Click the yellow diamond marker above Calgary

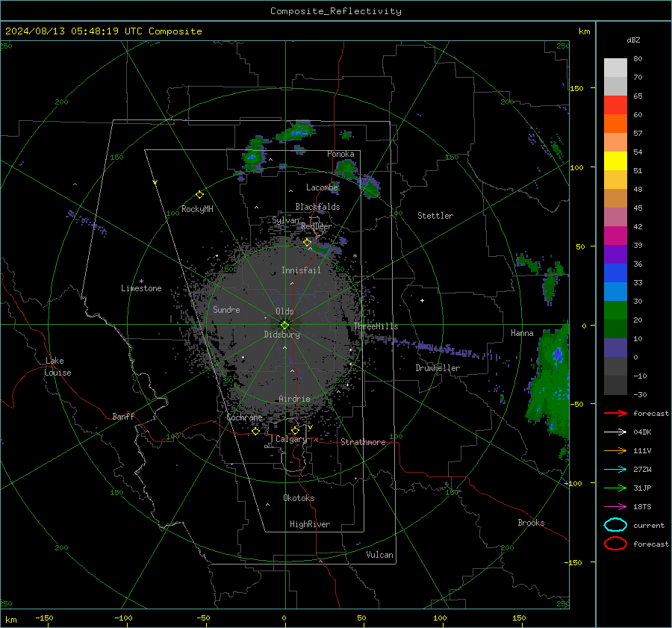295,430
